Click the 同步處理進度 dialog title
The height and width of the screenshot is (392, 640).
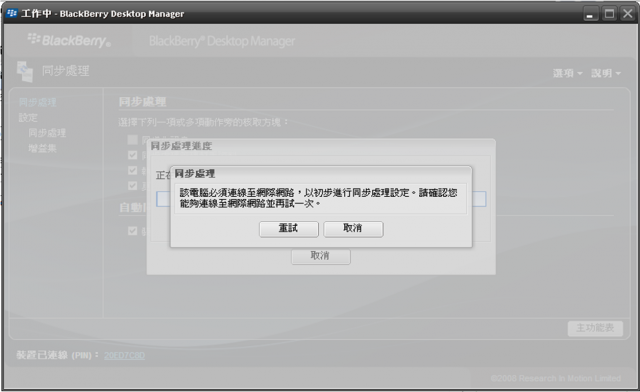pos(181,146)
